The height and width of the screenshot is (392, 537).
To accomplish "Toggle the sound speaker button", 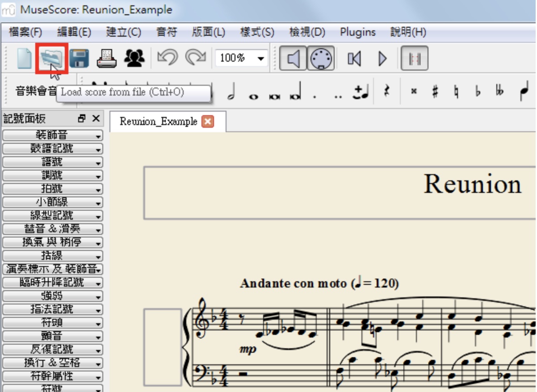I will point(293,58).
